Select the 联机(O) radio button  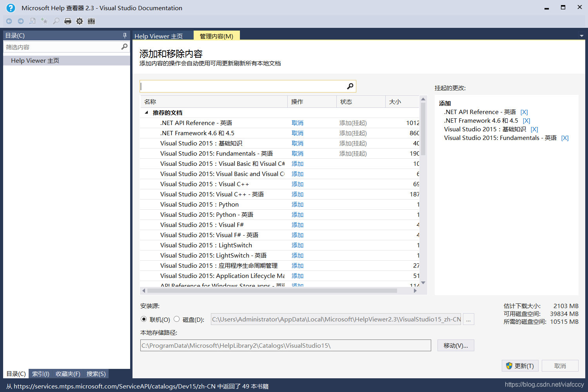coord(144,319)
